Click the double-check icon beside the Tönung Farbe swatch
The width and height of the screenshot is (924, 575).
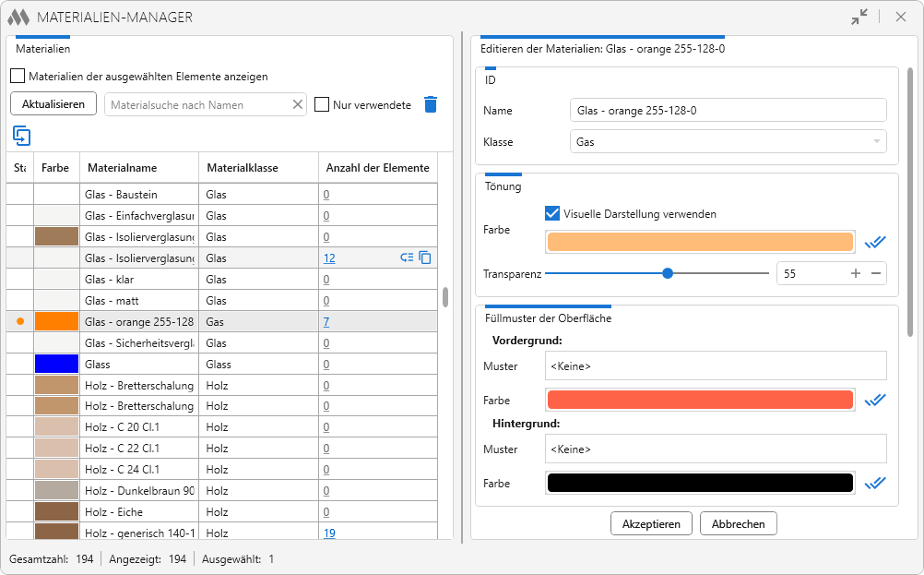pyautogui.click(x=875, y=243)
